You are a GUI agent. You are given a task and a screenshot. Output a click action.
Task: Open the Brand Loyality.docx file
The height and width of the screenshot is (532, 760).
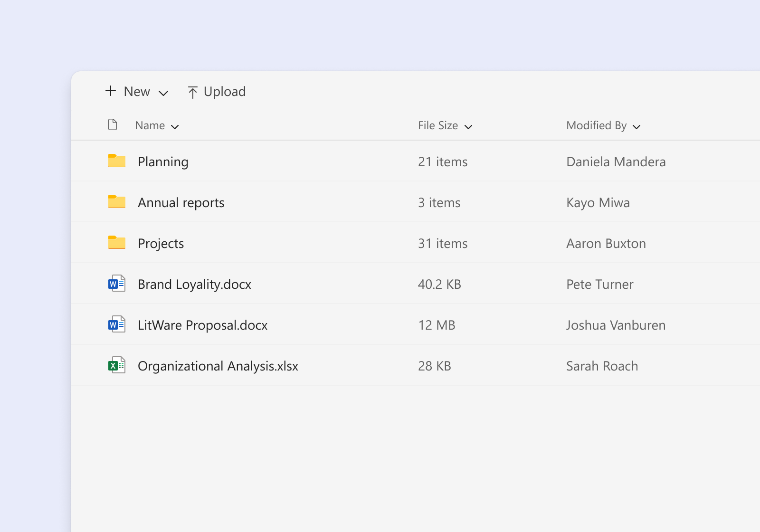tap(194, 284)
